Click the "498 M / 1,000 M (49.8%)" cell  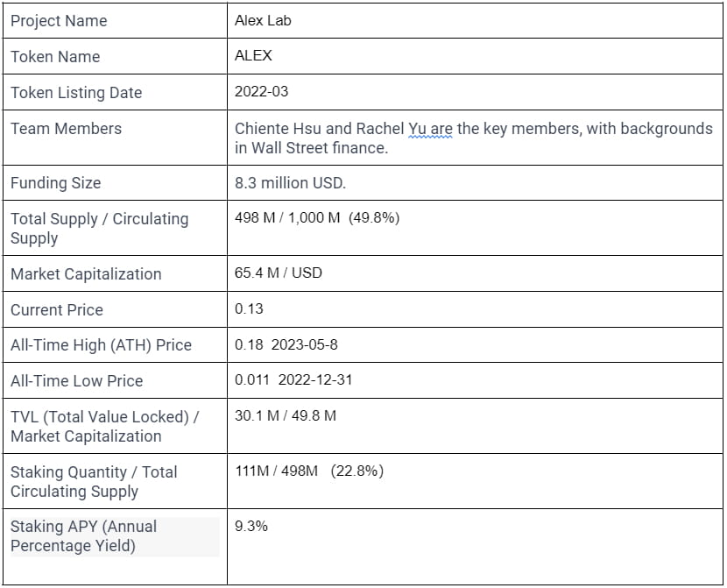point(316,217)
